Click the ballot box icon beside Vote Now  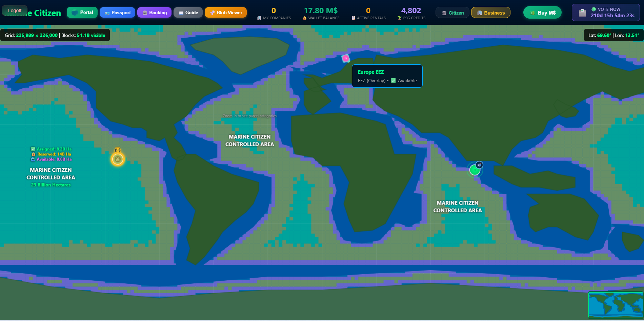[x=582, y=13]
